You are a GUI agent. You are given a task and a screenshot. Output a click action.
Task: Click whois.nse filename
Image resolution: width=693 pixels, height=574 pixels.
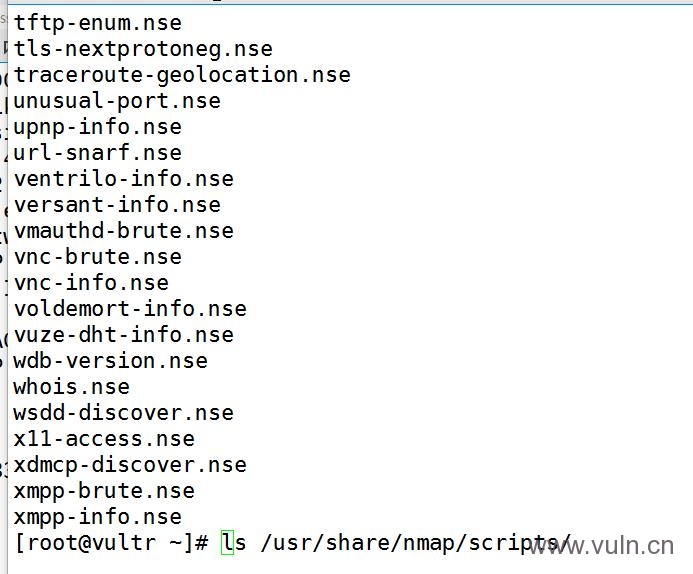point(72,387)
